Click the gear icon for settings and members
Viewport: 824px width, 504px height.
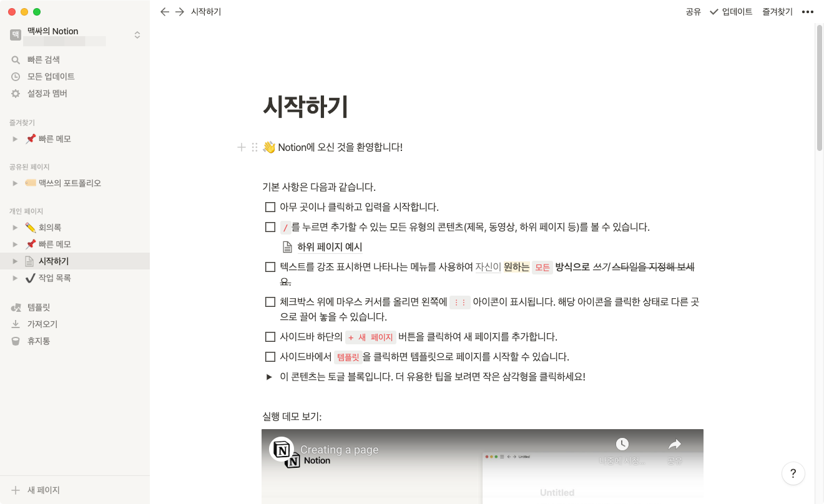pyautogui.click(x=16, y=94)
